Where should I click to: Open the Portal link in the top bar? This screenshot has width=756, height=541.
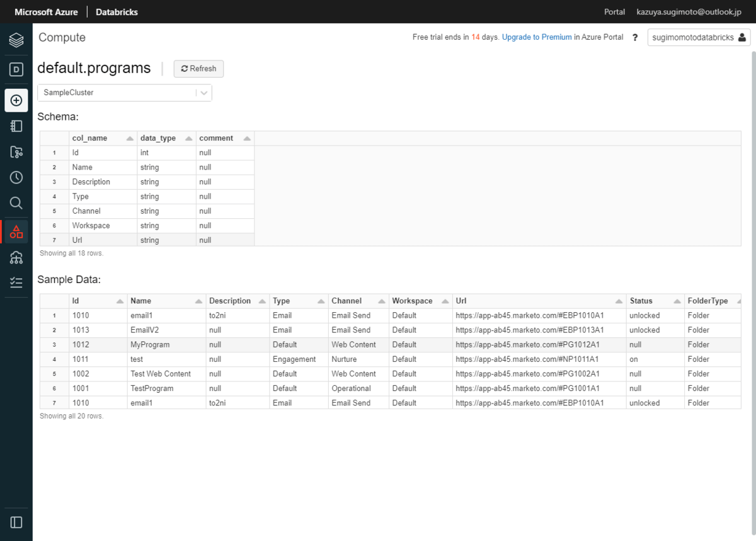614,12
